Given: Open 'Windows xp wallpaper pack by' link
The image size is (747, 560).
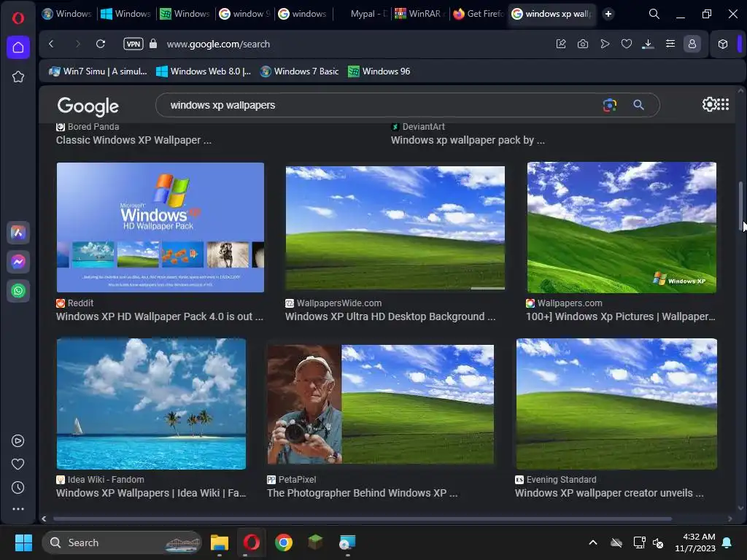Looking at the screenshot, I should tap(468, 140).
